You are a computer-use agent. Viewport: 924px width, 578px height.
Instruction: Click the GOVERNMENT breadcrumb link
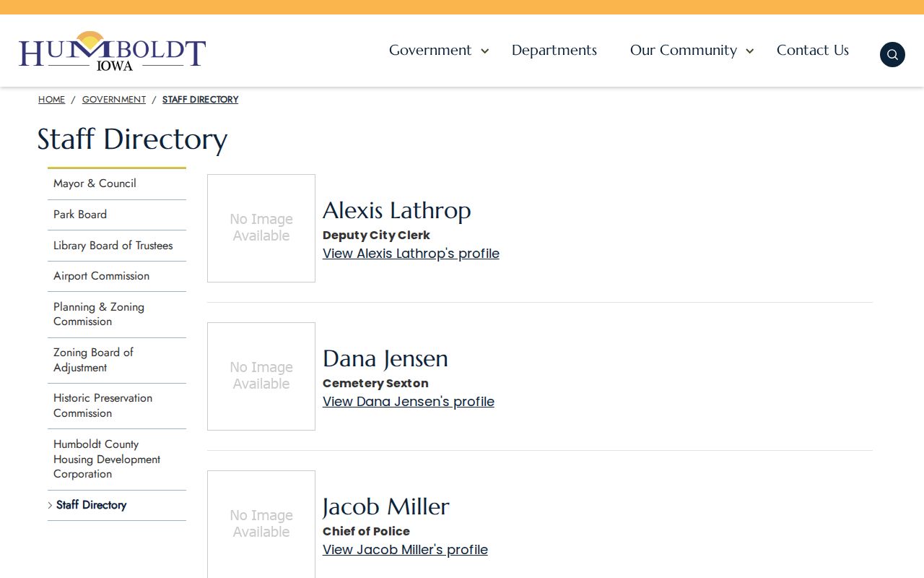[x=114, y=100]
